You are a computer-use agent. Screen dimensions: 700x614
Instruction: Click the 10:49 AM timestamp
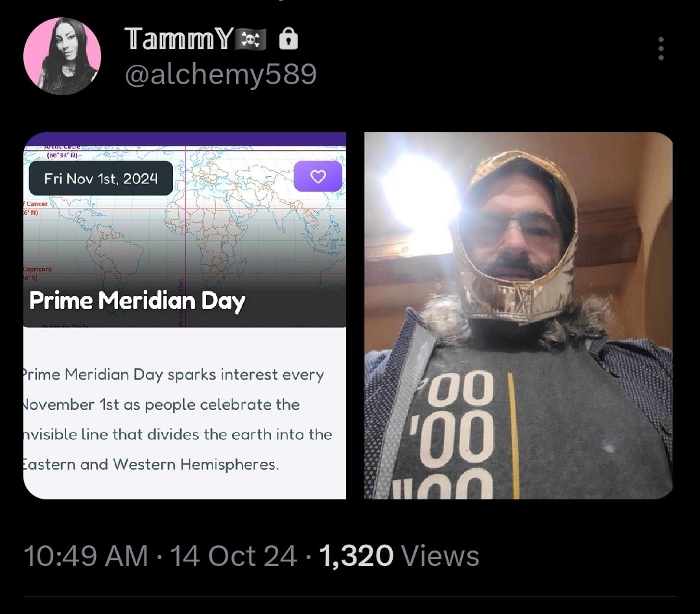[86, 556]
